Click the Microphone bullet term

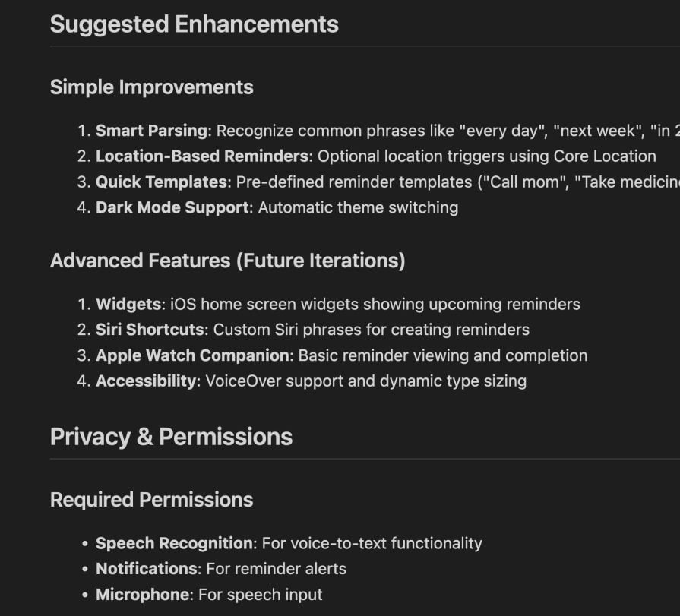(142, 595)
